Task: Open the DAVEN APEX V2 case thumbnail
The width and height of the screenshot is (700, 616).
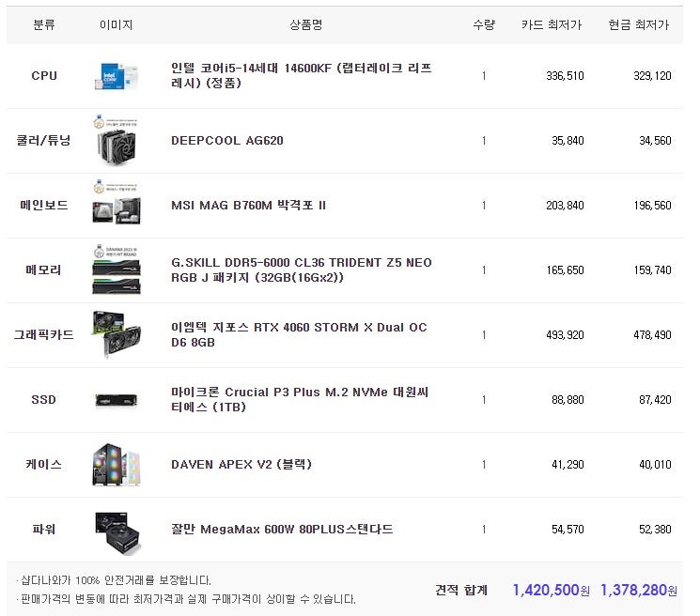Action: (x=117, y=464)
